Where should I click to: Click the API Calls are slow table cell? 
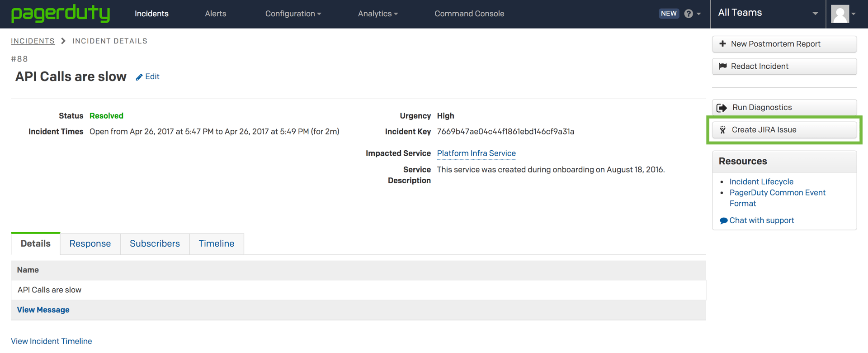click(49, 290)
